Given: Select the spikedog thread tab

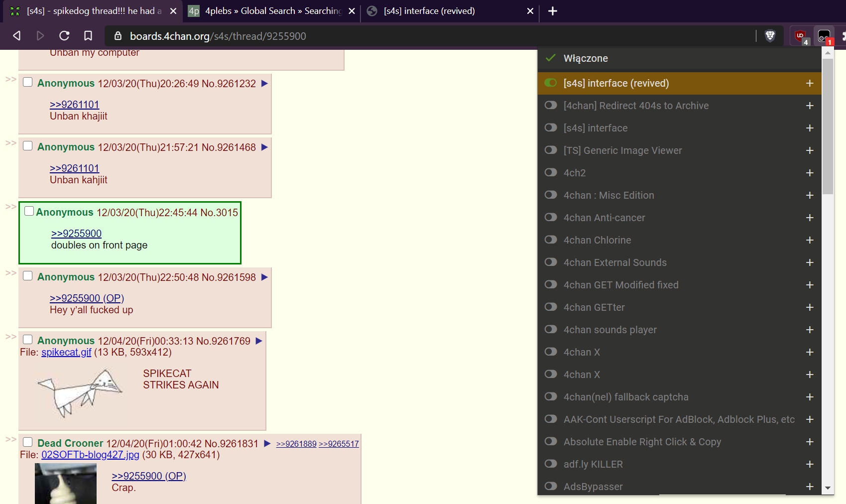Looking at the screenshot, I should click(93, 11).
